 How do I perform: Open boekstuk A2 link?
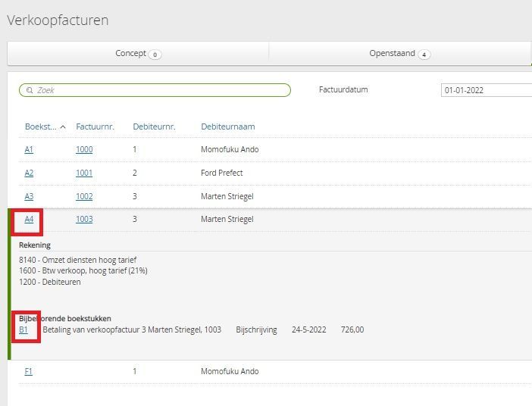coord(29,173)
